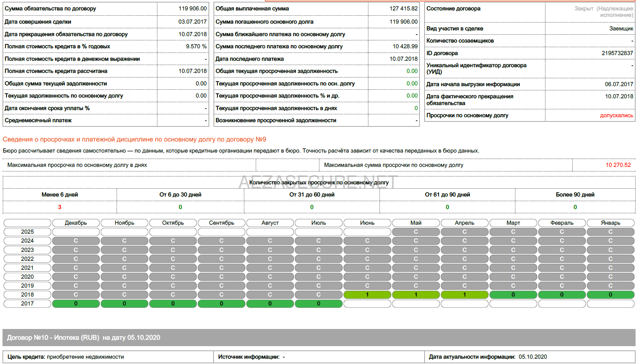Click the July 2017 green cell
The image size is (637, 364).
[x=319, y=304]
